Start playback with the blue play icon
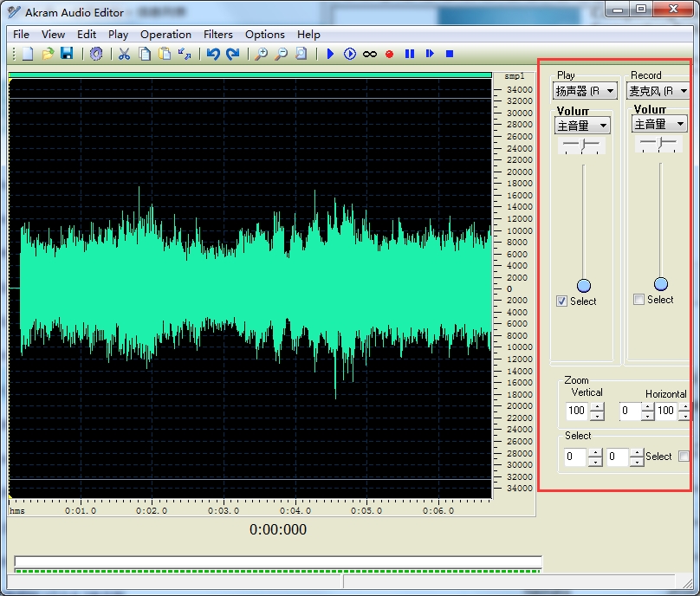 tap(330, 54)
